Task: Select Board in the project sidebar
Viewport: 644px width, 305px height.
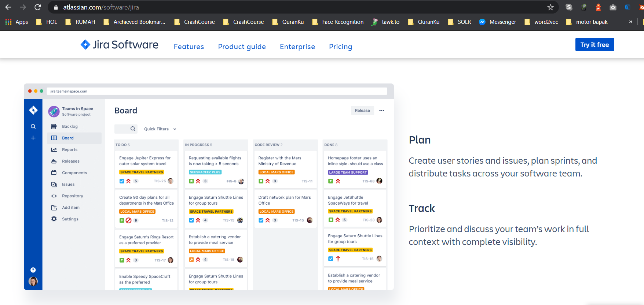Action: [74, 138]
